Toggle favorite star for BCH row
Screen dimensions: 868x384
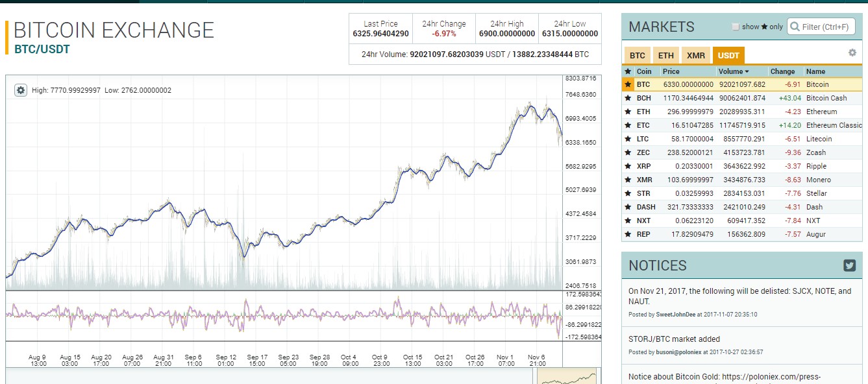coord(628,98)
